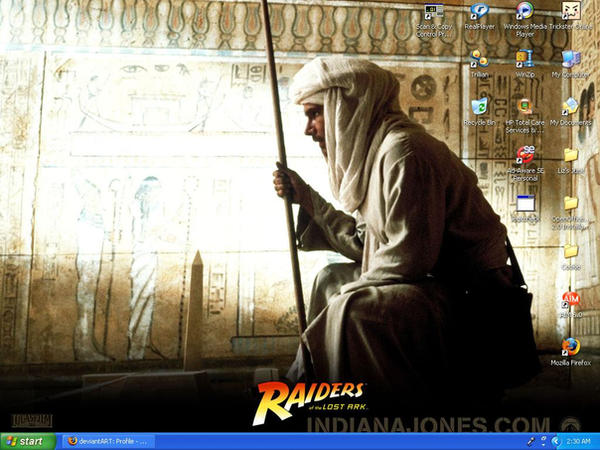The image size is (600, 450).
Task: Open the My Documents desktop icon
Action: (571, 112)
